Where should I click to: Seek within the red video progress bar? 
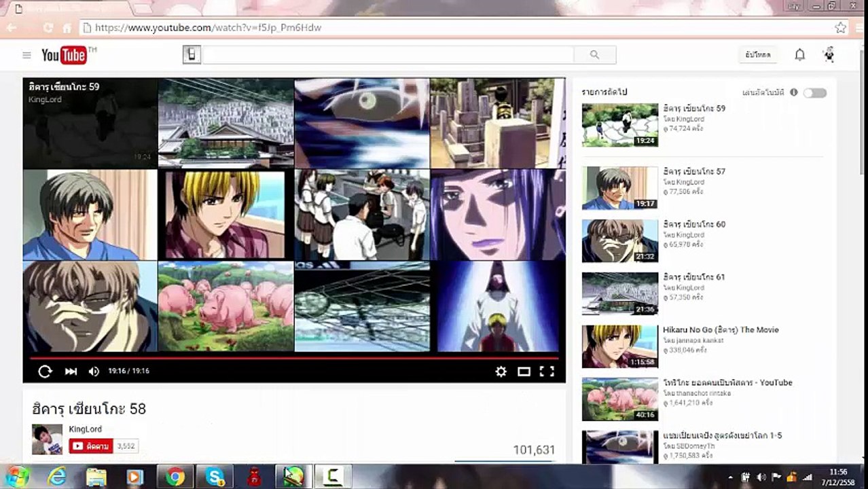pyautogui.click(x=294, y=358)
